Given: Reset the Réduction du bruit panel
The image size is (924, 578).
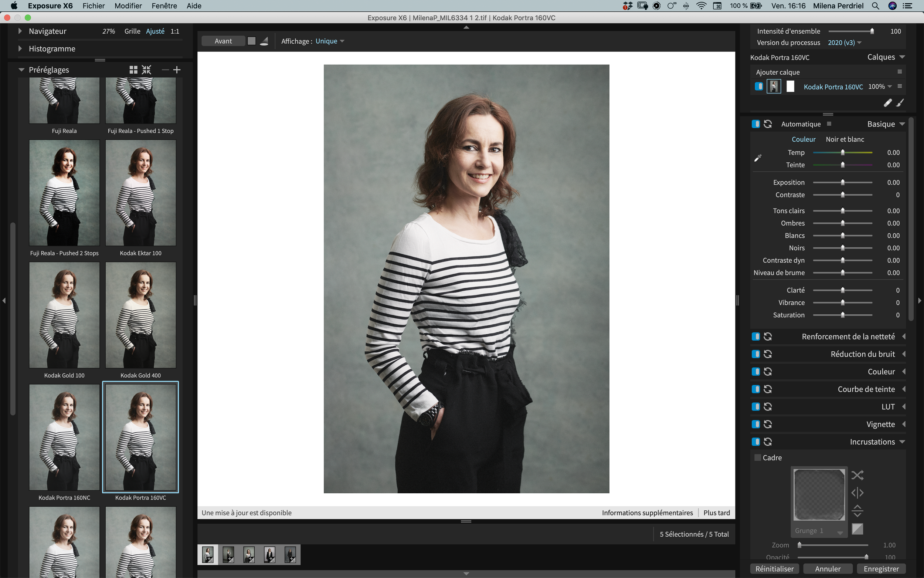Looking at the screenshot, I should [767, 354].
